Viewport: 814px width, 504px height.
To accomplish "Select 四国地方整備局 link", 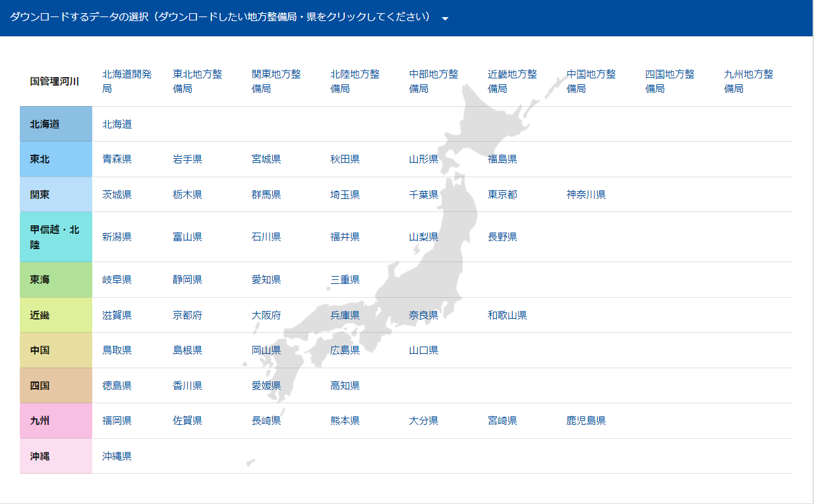I will [670, 81].
